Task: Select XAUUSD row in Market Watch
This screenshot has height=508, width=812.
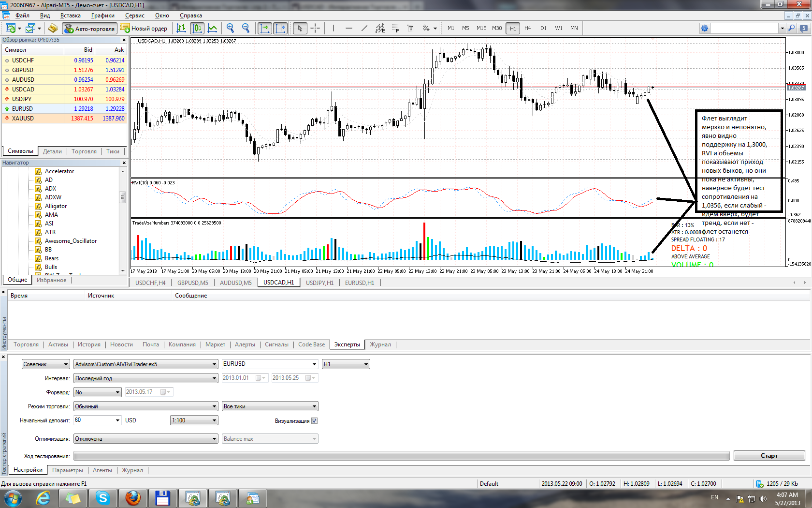Action: coord(64,118)
